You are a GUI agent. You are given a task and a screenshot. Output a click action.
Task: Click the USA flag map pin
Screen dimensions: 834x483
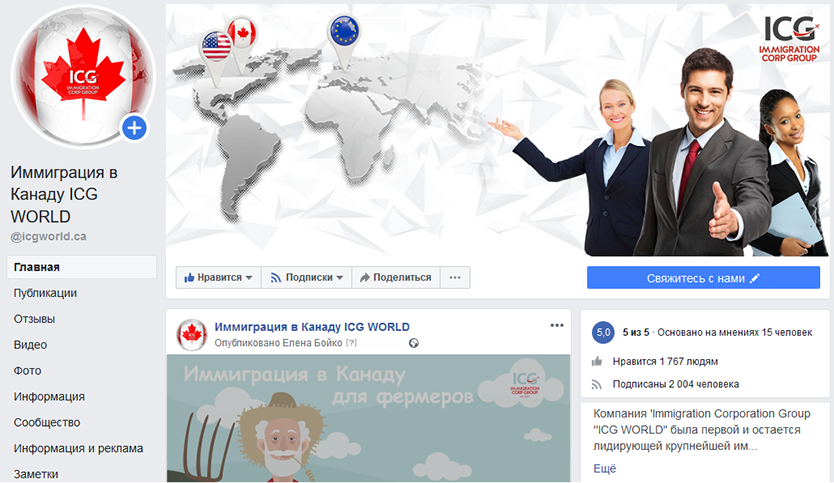pyautogui.click(x=215, y=44)
